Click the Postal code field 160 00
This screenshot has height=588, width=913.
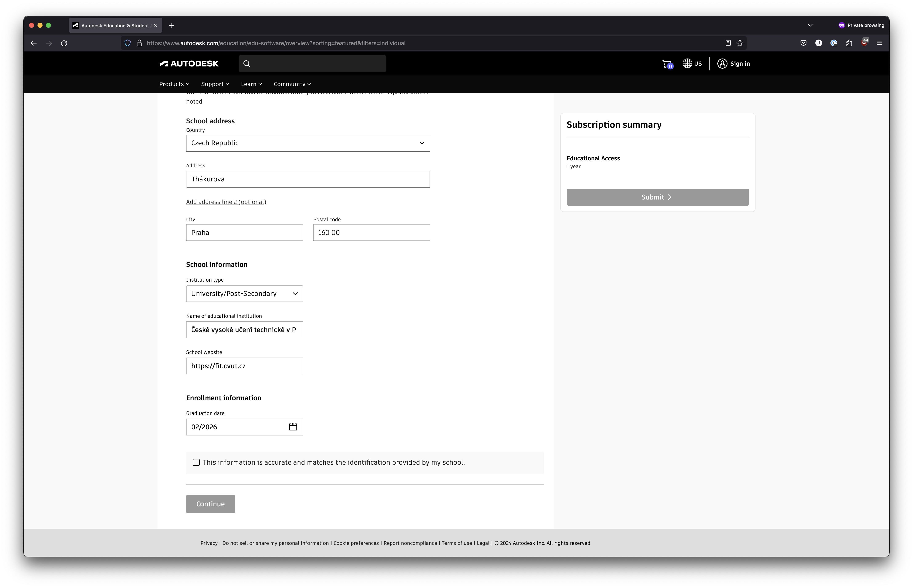point(372,233)
